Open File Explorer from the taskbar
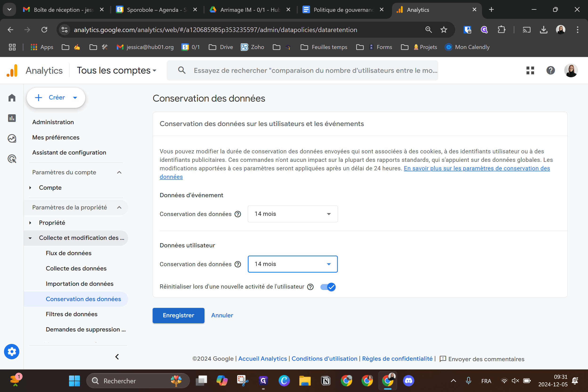Viewport: 588px width, 392px height. tap(305, 381)
